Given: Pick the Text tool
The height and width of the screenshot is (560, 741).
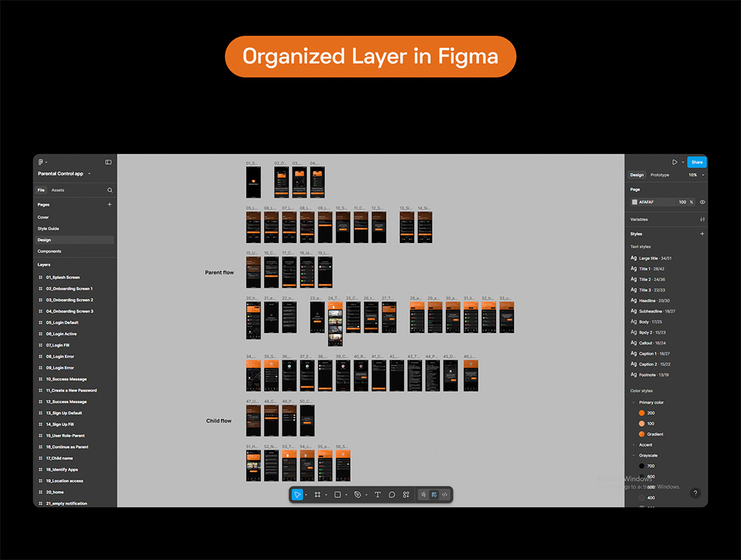Looking at the screenshot, I should tap(377, 494).
